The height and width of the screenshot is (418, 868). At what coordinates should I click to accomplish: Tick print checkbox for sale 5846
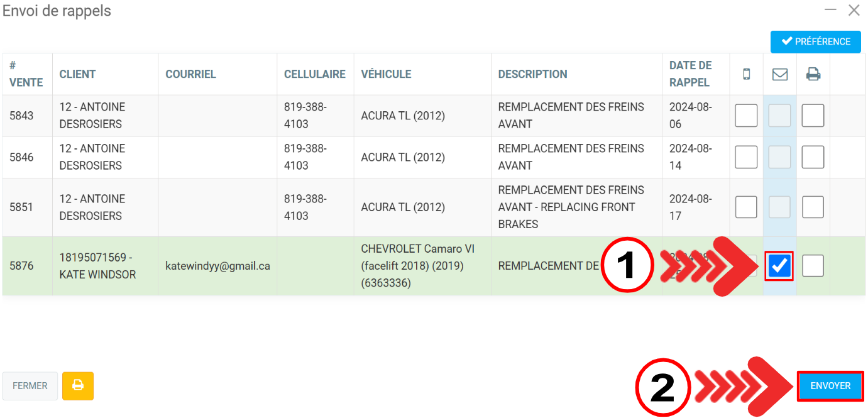tap(813, 157)
